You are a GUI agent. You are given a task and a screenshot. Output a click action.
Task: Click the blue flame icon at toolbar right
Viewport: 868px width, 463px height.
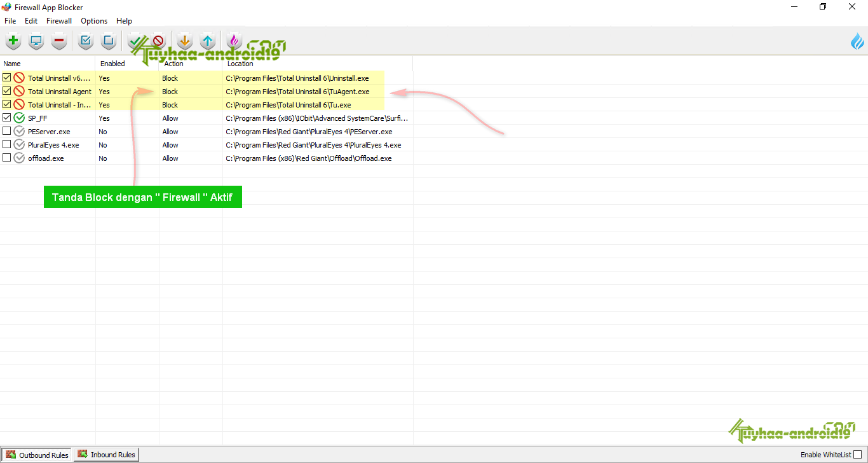point(857,42)
